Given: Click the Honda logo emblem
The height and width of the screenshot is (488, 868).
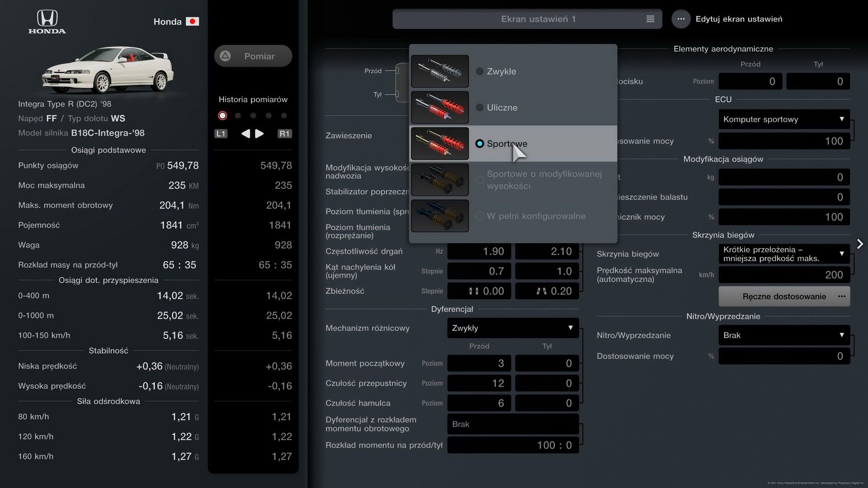Looking at the screenshot, I should [47, 22].
